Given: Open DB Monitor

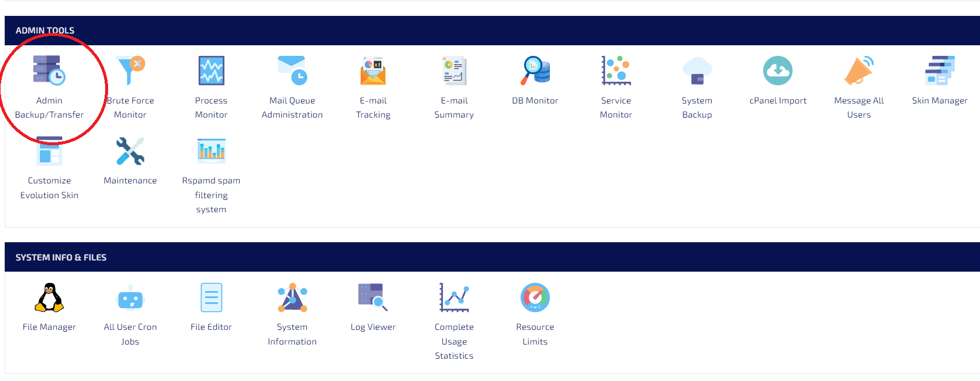Looking at the screenshot, I should pyautogui.click(x=535, y=71).
